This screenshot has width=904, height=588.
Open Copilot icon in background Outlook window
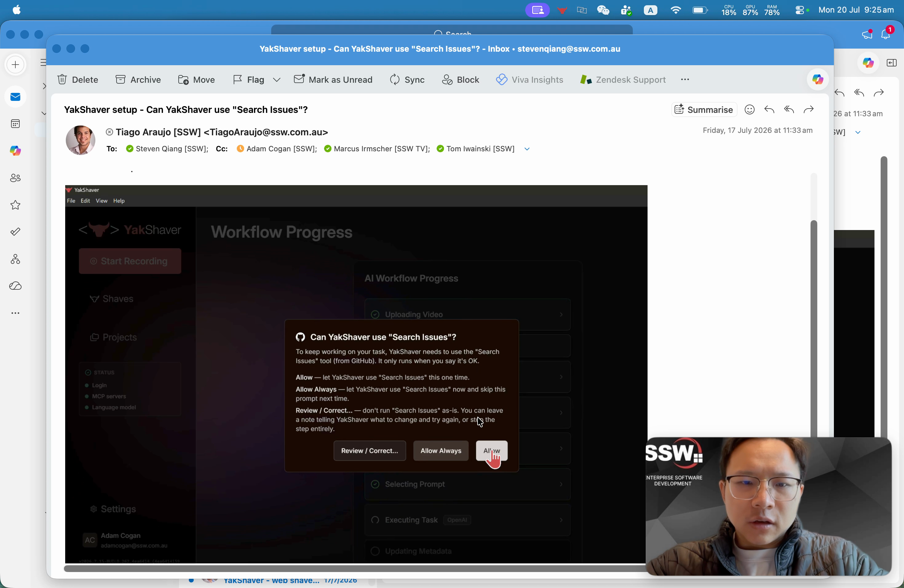(x=868, y=63)
